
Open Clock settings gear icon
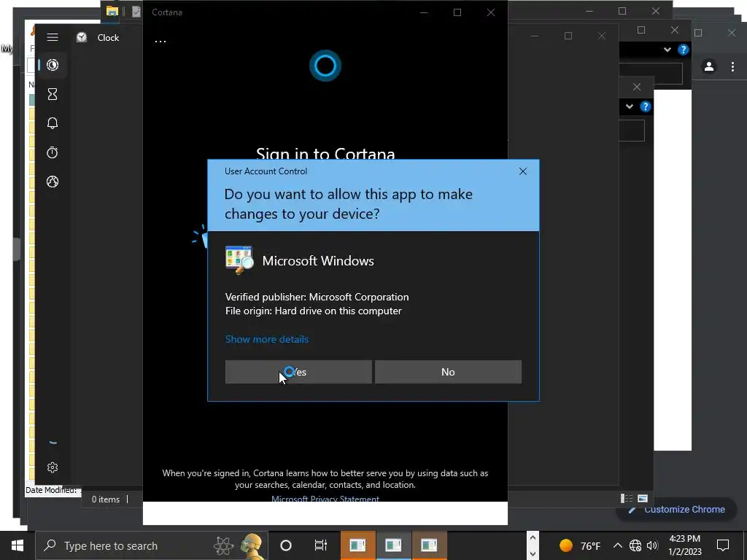(53, 467)
